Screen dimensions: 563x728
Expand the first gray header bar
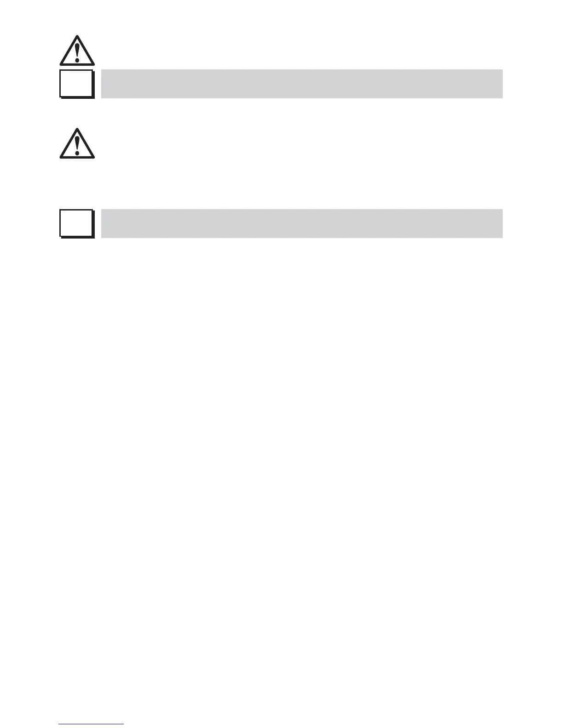tap(302, 84)
